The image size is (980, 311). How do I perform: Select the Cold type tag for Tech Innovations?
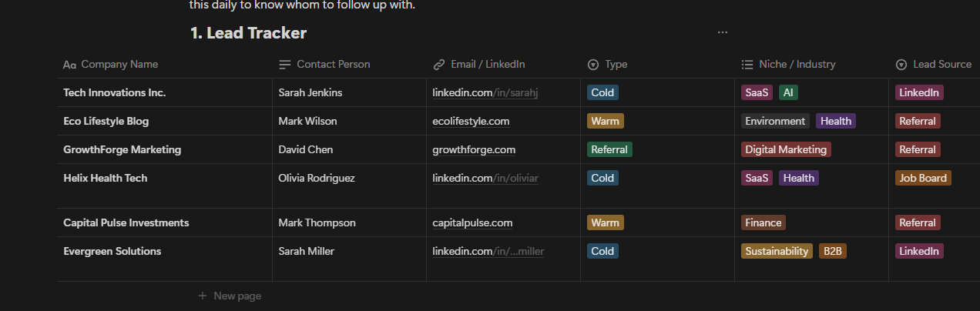tap(602, 93)
